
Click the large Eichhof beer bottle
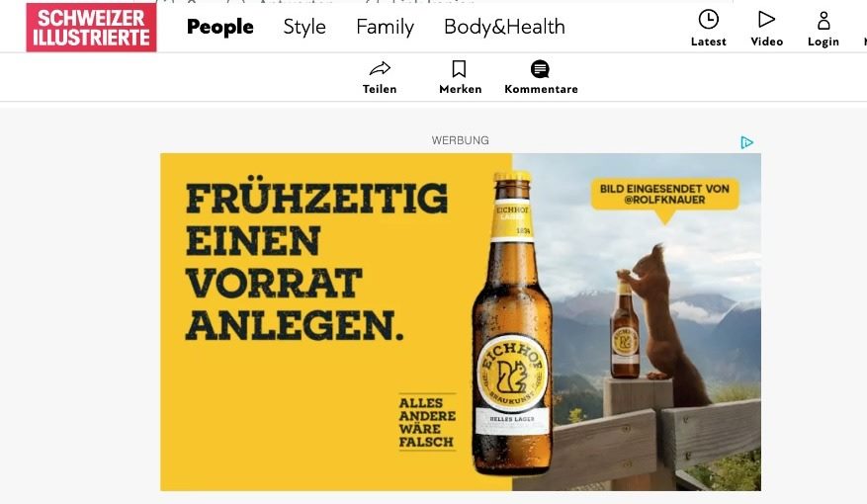coord(512,323)
